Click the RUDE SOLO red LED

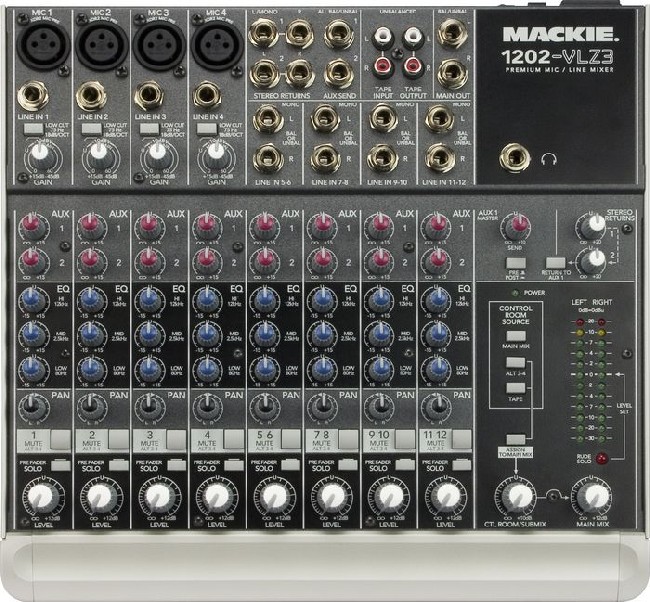[x=601, y=459]
